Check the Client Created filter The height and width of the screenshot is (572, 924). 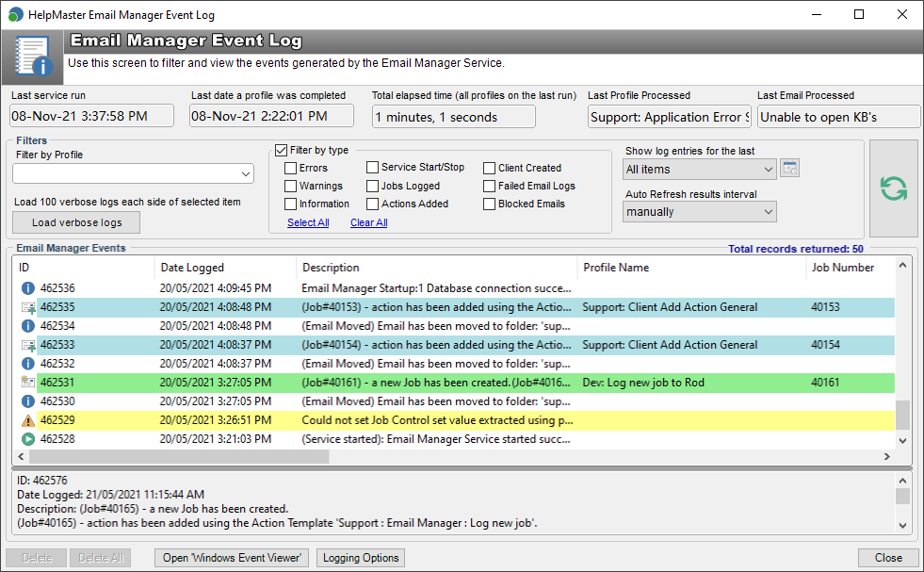tap(489, 168)
